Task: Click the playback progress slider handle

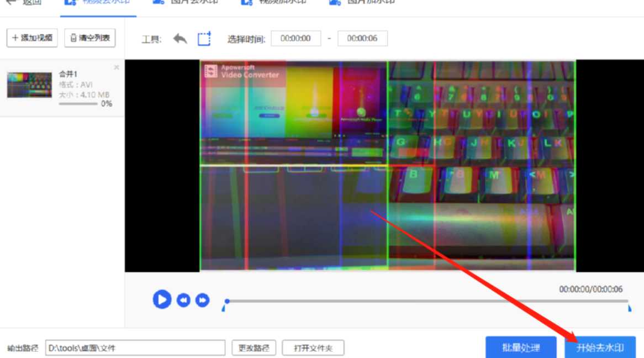Action: click(x=226, y=301)
